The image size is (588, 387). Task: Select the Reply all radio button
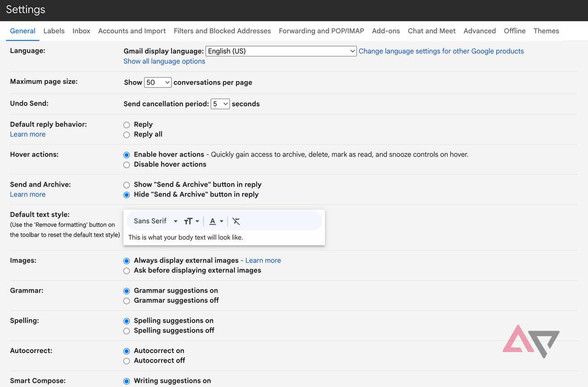tap(127, 135)
